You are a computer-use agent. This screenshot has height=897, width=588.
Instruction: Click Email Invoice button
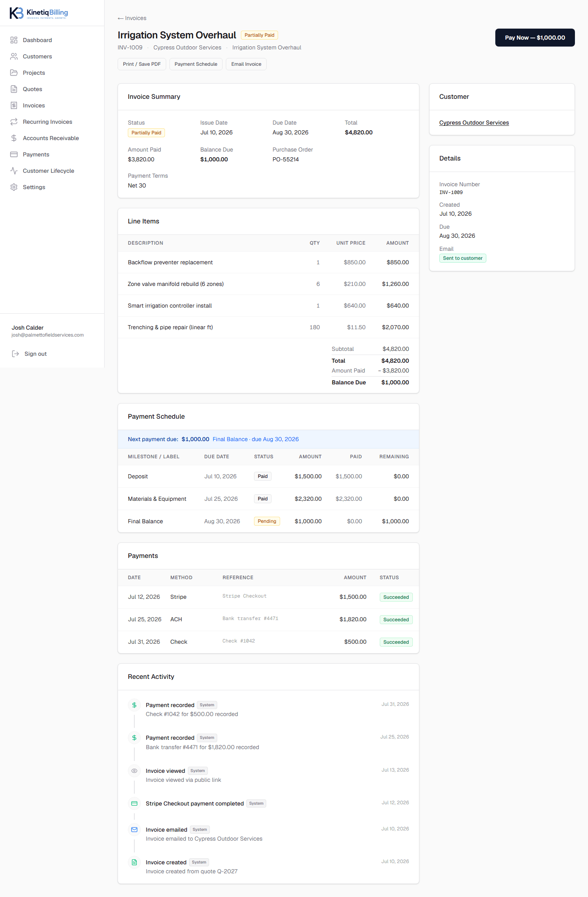pos(246,64)
